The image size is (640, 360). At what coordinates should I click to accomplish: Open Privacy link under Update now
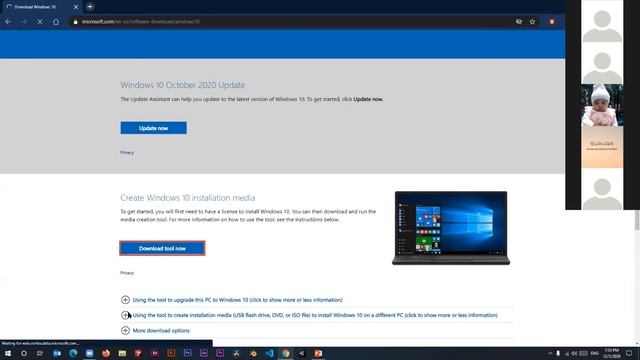coord(127,153)
